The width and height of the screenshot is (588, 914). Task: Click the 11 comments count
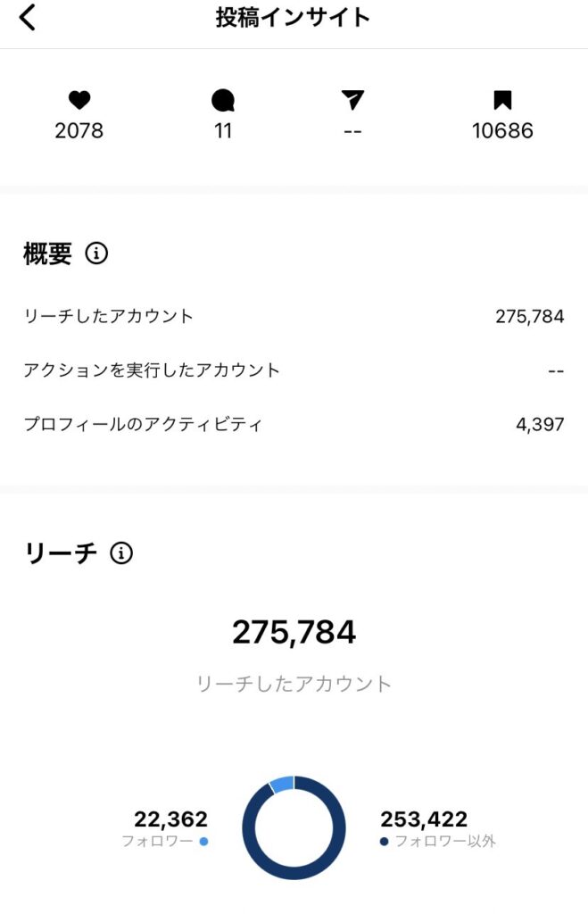click(x=223, y=131)
